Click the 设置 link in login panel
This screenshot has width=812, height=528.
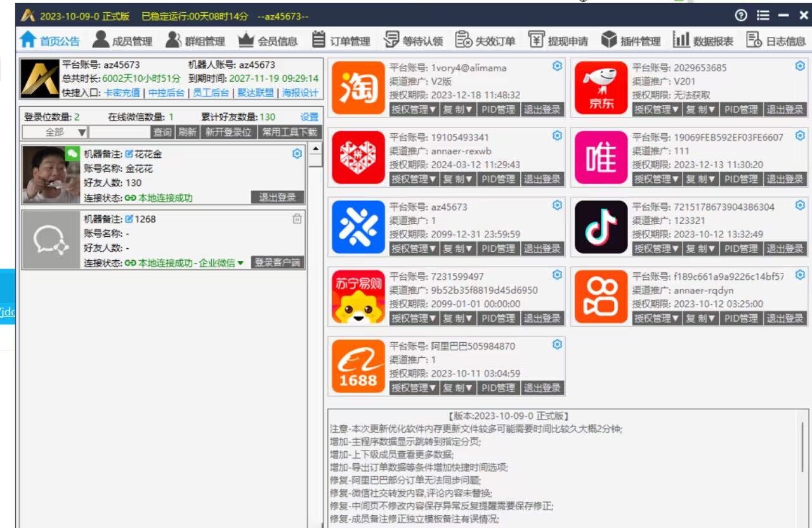click(x=310, y=117)
